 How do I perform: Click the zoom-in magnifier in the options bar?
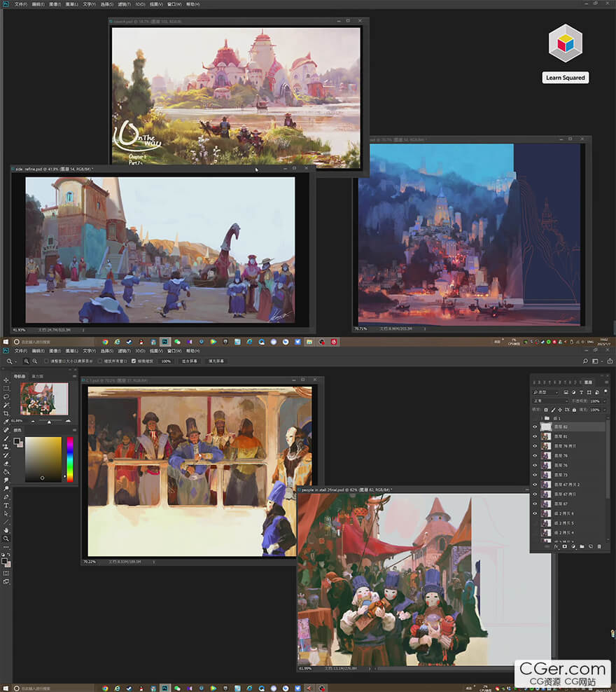tap(27, 361)
